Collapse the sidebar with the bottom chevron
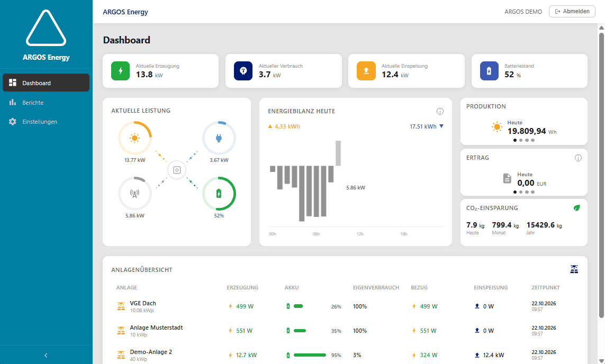The width and height of the screenshot is (605, 364). tap(46, 355)
